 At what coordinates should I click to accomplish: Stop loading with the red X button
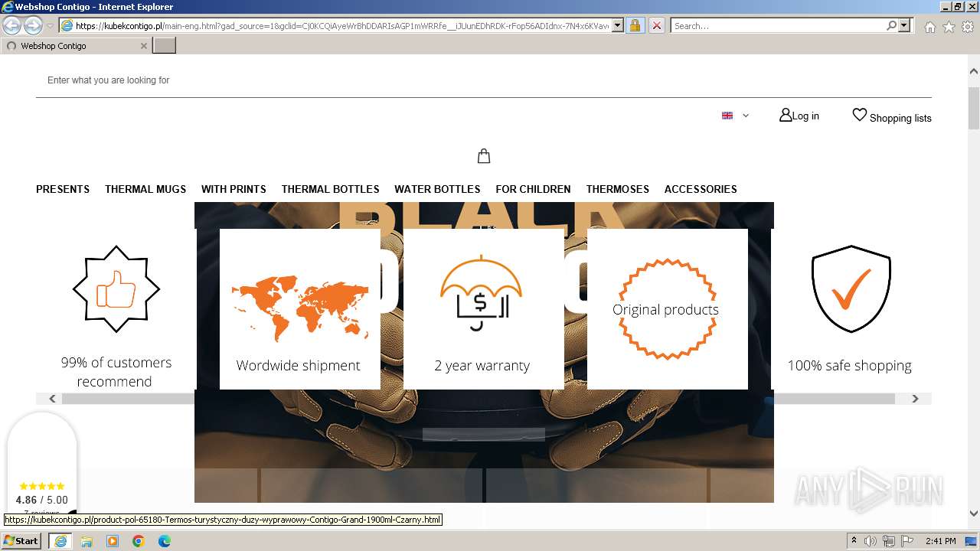coord(656,26)
